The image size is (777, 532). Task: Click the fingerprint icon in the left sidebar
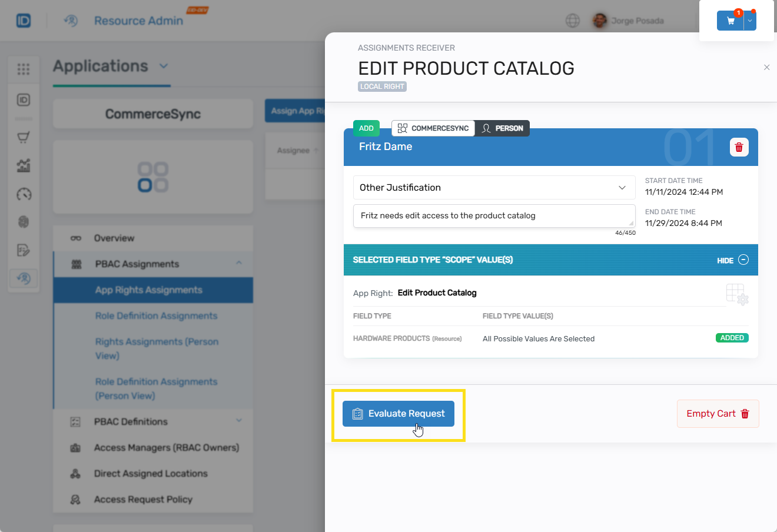tap(24, 222)
